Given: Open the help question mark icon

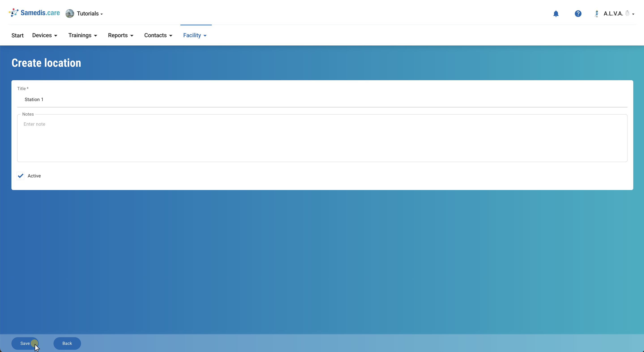Looking at the screenshot, I should click(x=578, y=13).
